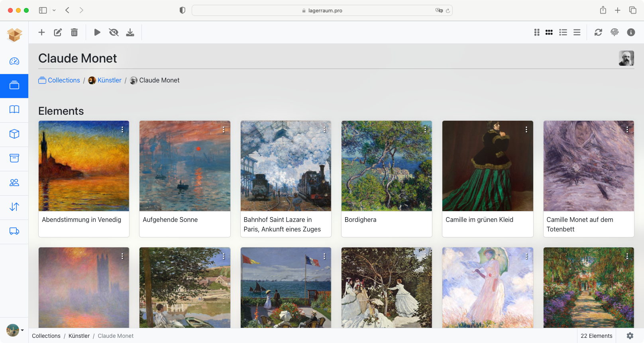The width and height of the screenshot is (644, 343).
Task: Open settings gear in status bar
Action: (630, 336)
